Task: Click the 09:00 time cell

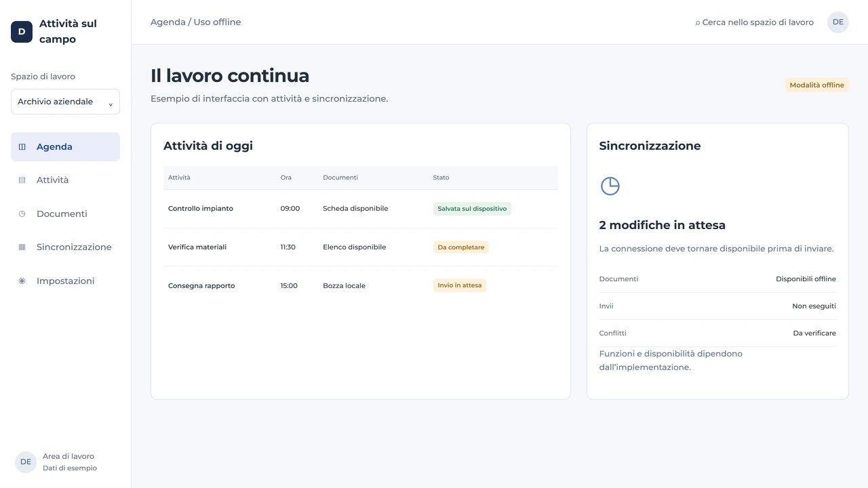Action: pos(290,209)
